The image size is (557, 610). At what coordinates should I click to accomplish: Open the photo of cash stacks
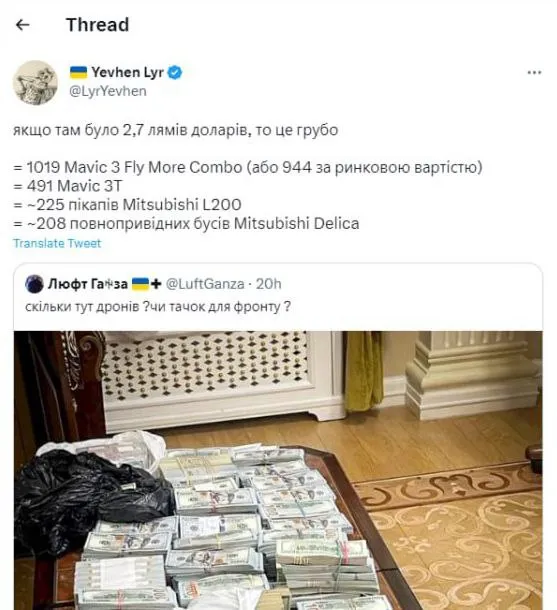tap(278, 470)
